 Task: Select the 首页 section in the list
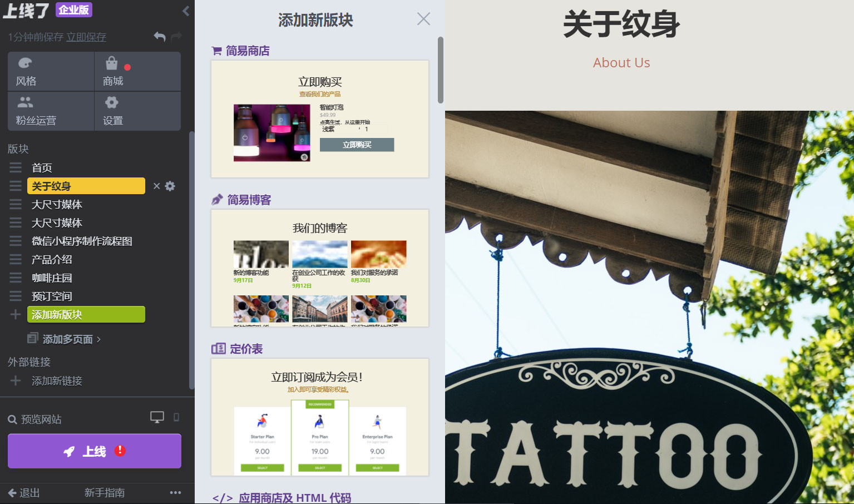[43, 167]
